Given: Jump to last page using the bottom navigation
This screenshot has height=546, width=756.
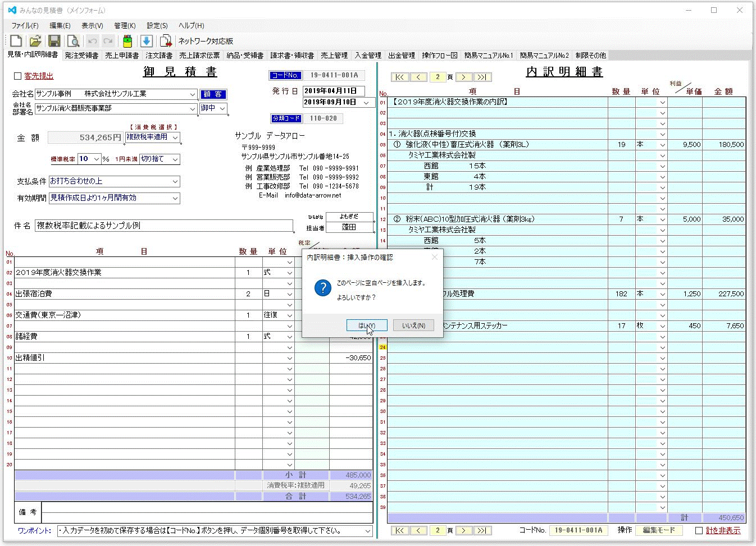Looking at the screenshot, I should click(482, 530).
